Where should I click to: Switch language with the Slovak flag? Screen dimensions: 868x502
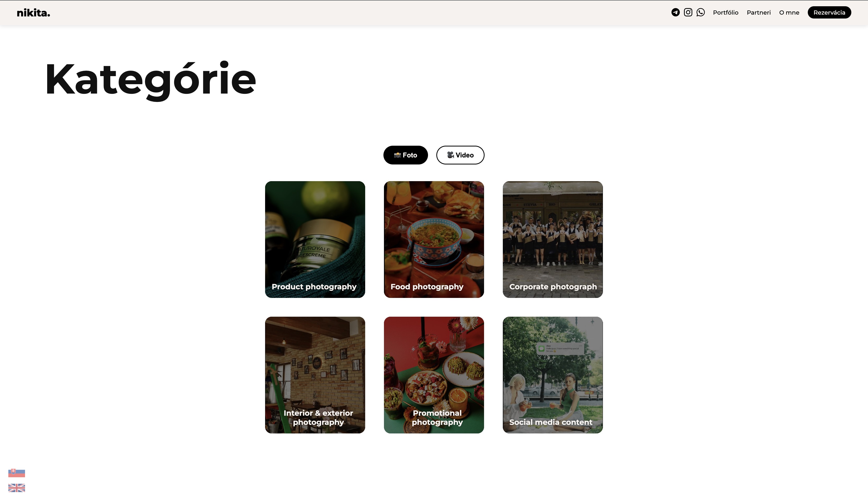tap(16, 473)
